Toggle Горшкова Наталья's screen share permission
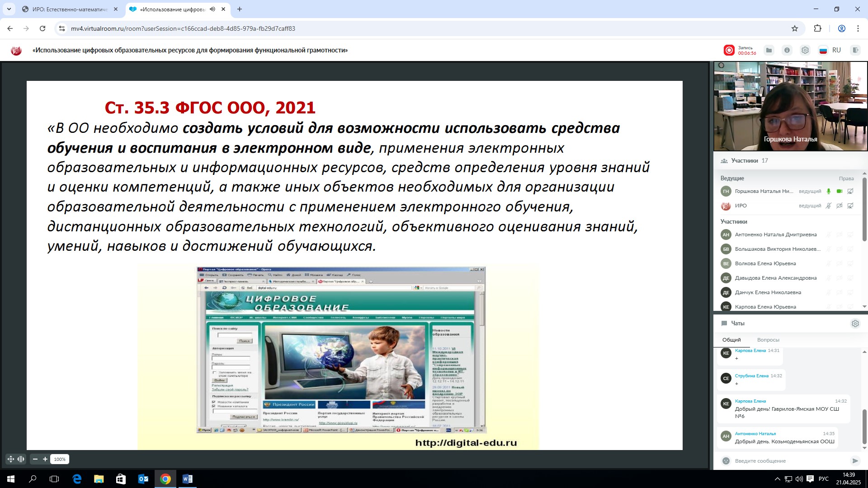Screen dimensions: 868x488 point(850,191)
